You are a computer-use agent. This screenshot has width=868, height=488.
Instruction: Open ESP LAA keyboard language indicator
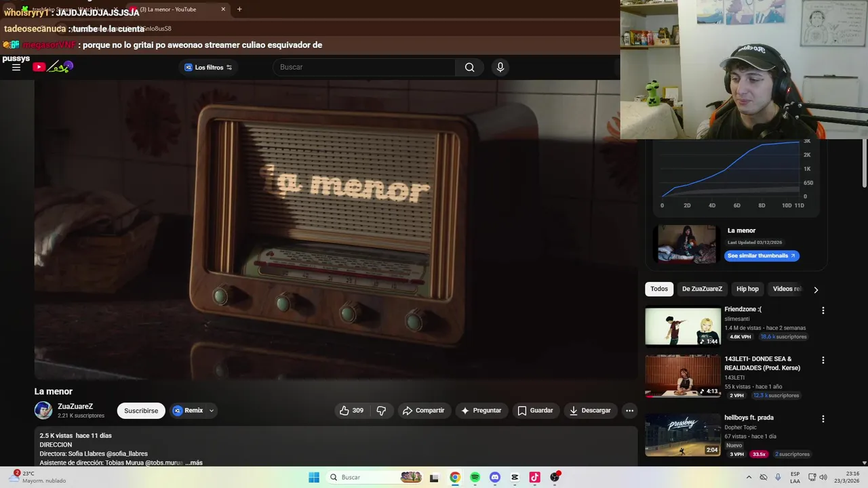[795, 477]
